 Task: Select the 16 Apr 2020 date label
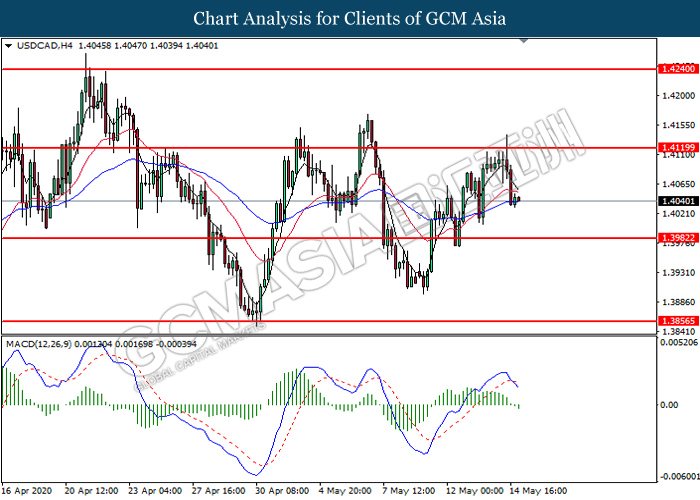27,491
